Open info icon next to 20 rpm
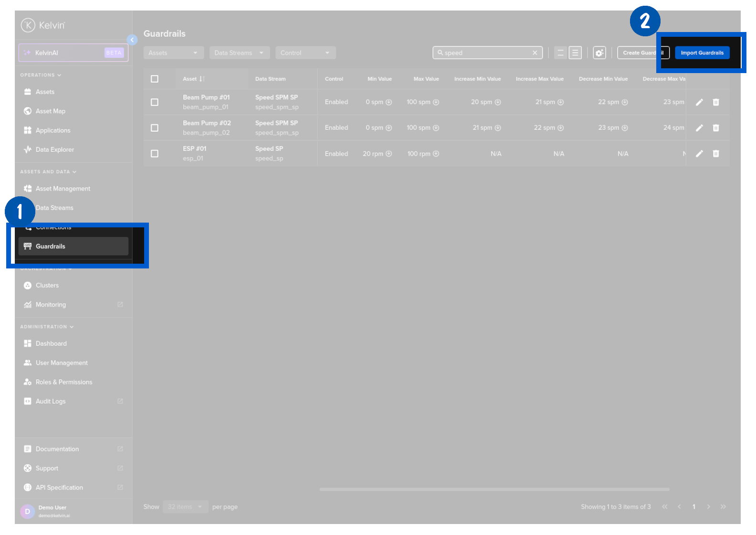This screenshot has height=535, width=756. pos(389,154)
